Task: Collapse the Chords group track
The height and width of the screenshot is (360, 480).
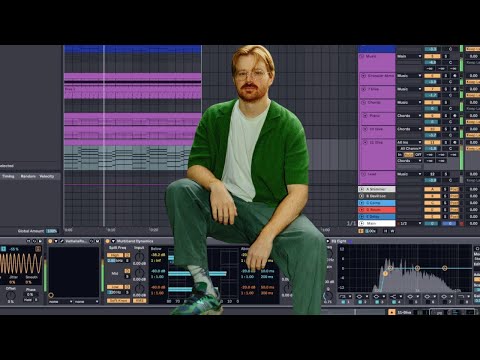Action: 362,103
